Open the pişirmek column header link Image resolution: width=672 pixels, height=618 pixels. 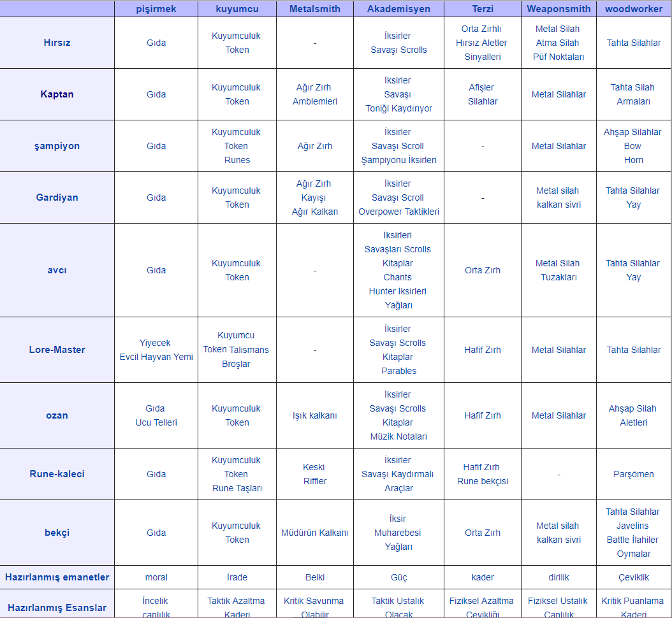click(156, 9)
